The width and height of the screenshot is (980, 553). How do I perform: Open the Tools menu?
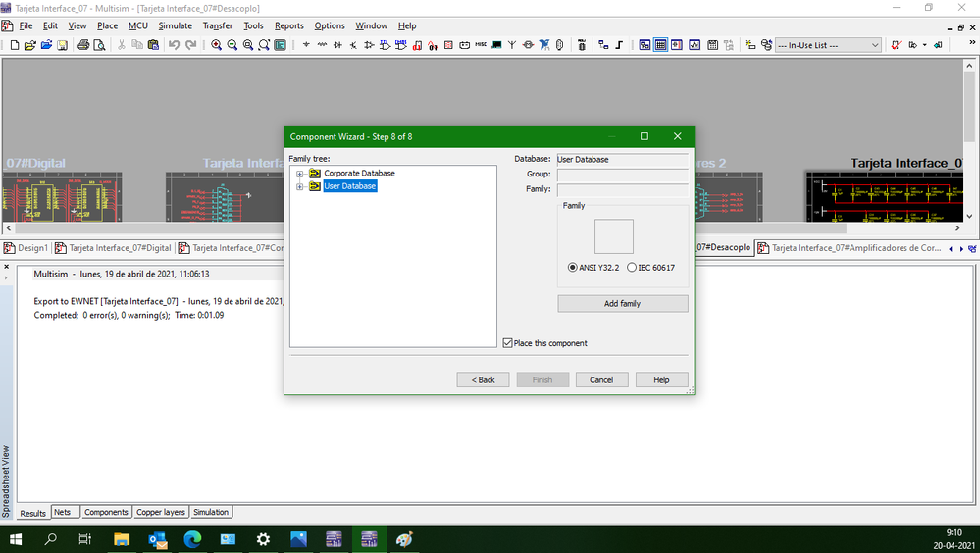[x=253, y=25]
